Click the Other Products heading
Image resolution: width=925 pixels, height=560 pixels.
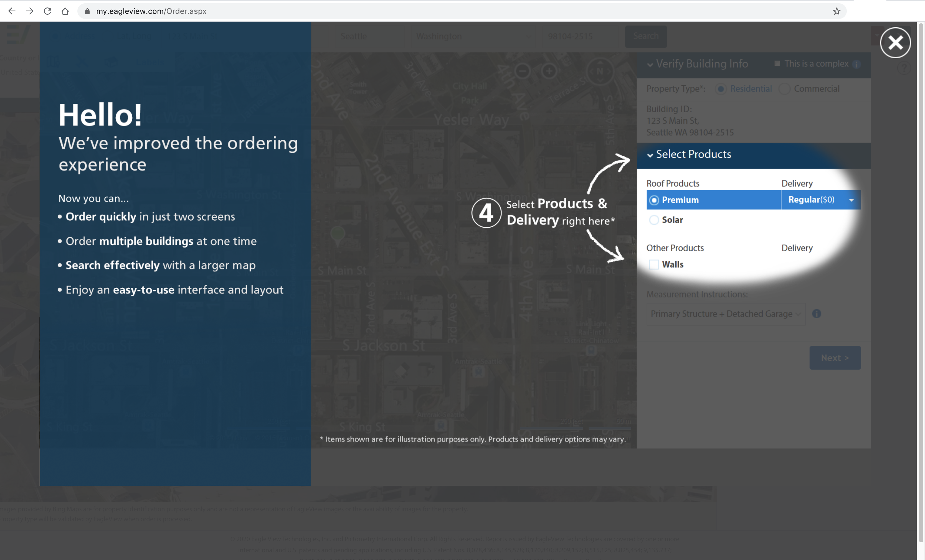(x=675, y=248)
